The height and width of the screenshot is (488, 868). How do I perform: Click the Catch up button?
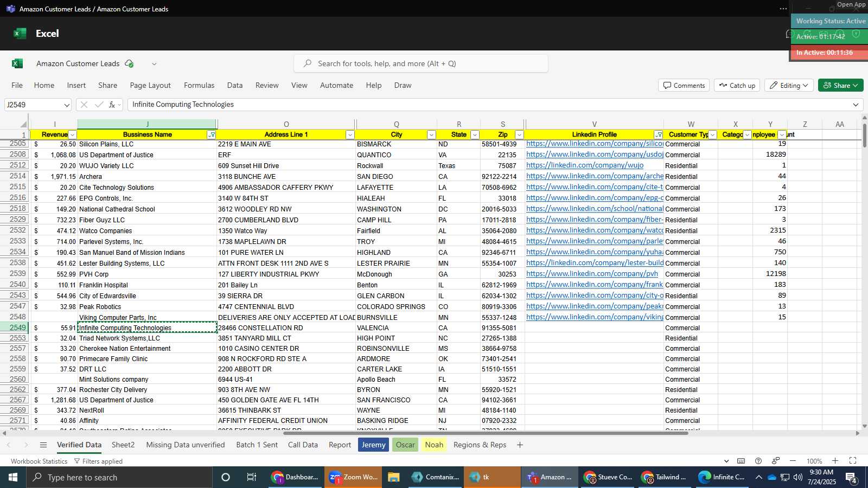pyautogui.click(x=737, y=86)
